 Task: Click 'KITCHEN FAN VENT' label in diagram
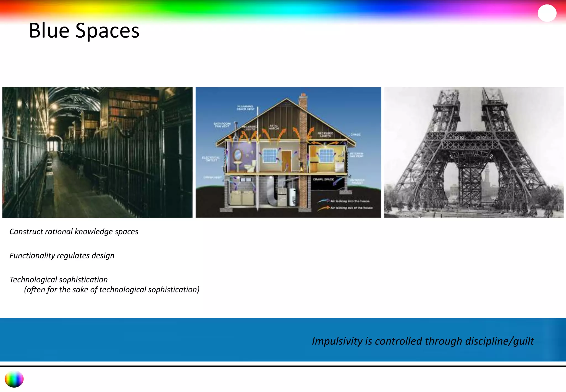click(x=357, y=155)
